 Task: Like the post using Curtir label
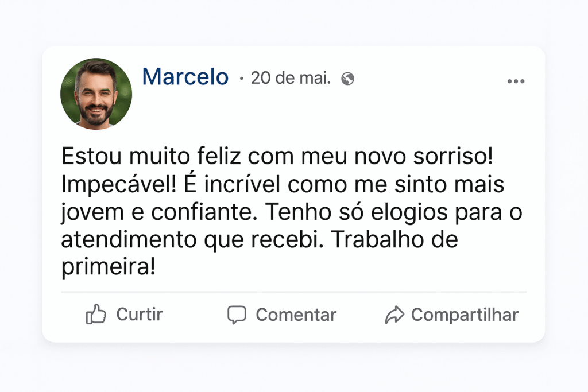(x=140, y=315)
